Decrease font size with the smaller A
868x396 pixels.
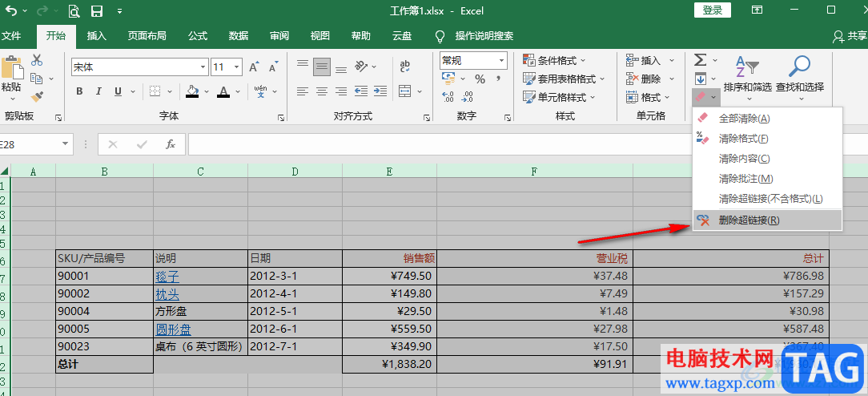pos(273,67)
